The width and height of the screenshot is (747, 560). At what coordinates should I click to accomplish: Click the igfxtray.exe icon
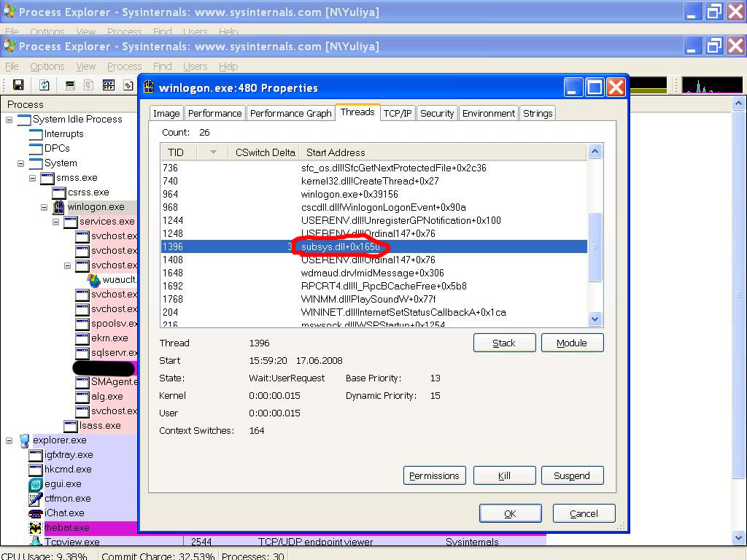(x=35, y=455)
